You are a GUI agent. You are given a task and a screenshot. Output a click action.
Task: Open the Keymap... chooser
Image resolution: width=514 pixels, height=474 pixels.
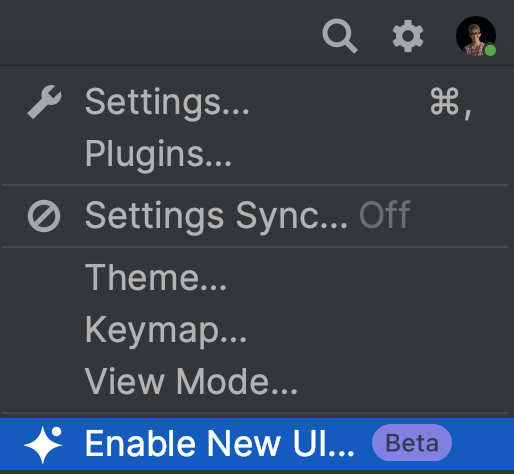257,330
